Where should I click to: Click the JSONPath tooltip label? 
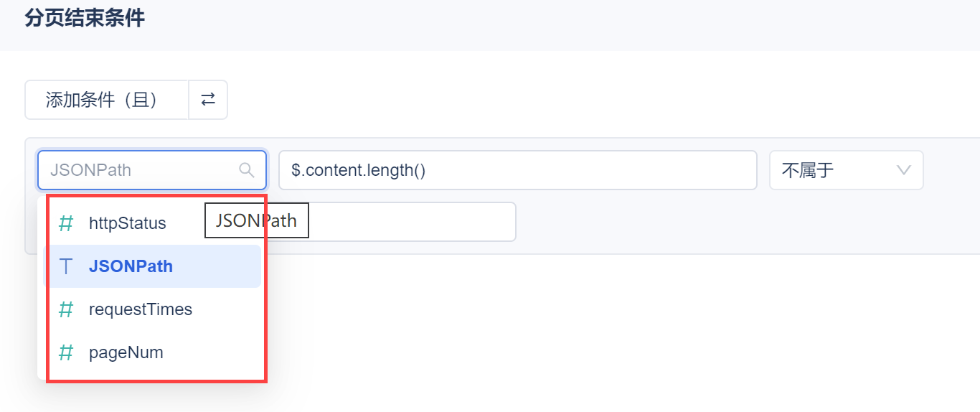pos(256,221)
